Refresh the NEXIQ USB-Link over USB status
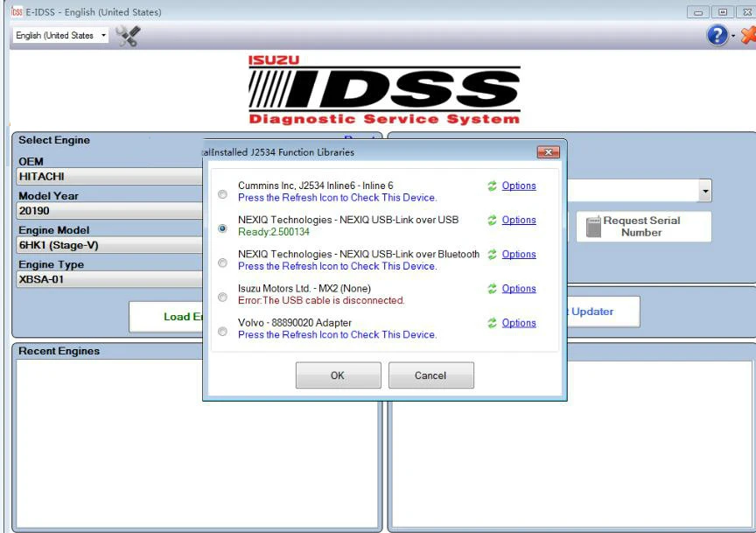 (x=492, y=220)
